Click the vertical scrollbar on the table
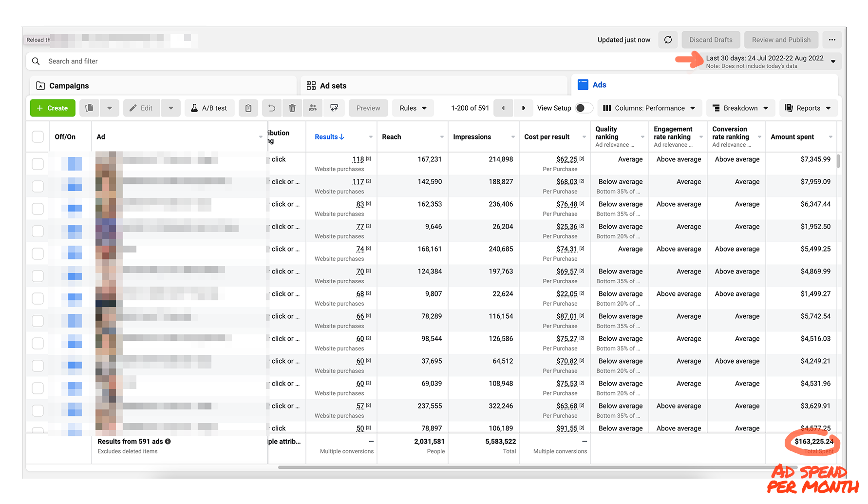The image size is (868, 504). click(x=838, y=161)
